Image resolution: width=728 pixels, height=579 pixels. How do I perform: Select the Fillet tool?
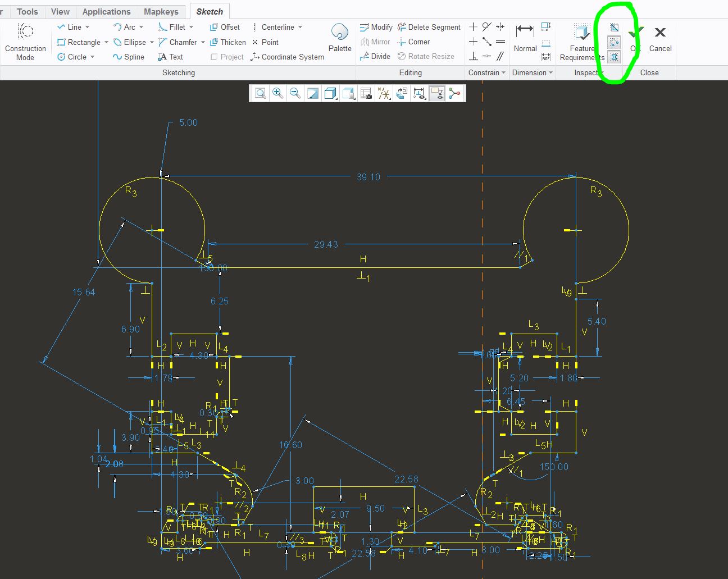(x=172, y=27)
